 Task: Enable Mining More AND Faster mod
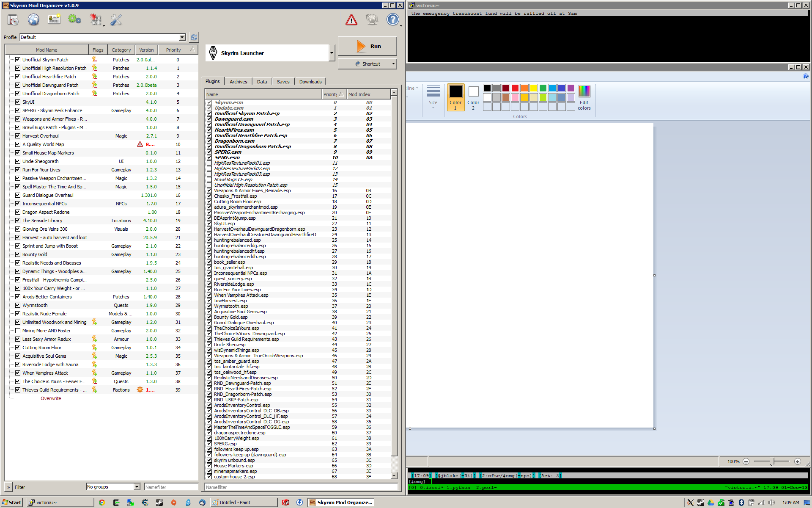coord(18,331)
